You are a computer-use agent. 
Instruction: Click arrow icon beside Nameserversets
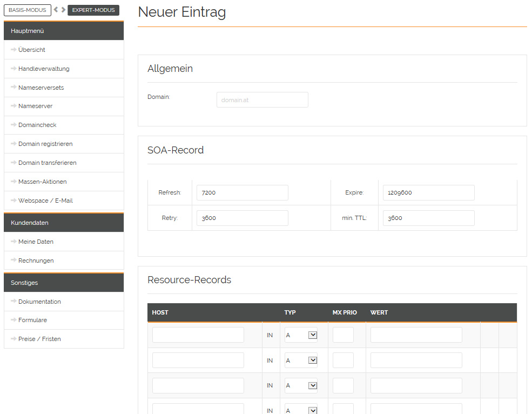[x=14, y=87]
